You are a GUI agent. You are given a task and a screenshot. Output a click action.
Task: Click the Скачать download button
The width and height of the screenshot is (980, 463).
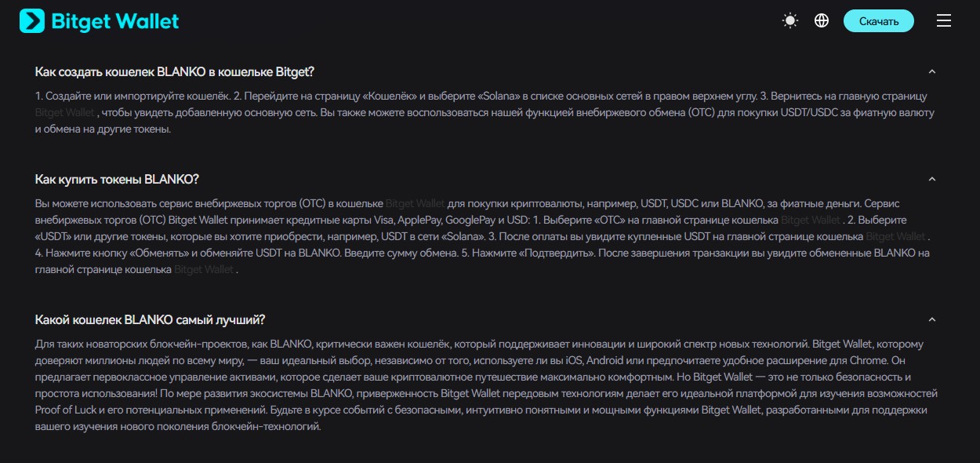tap(879, 21)
